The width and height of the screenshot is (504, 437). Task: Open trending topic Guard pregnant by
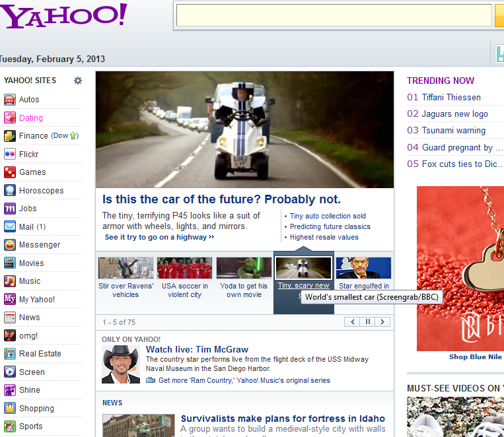462,147
